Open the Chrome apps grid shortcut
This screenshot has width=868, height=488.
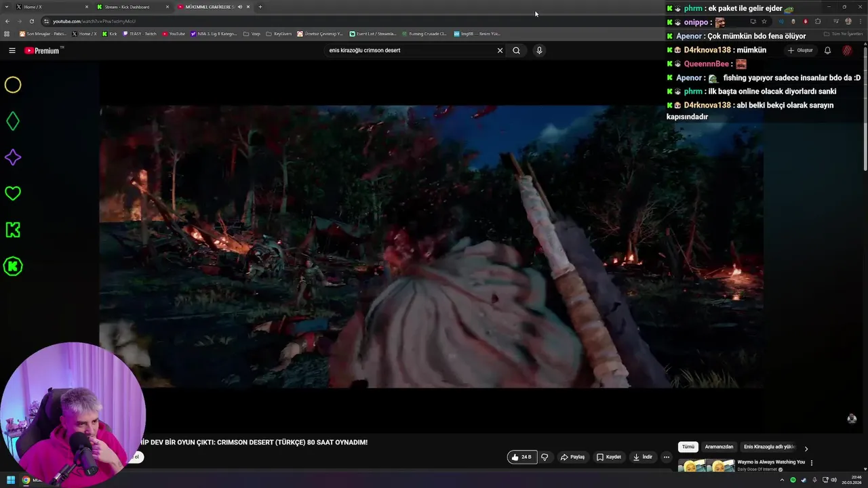click(x=7, y=33)
